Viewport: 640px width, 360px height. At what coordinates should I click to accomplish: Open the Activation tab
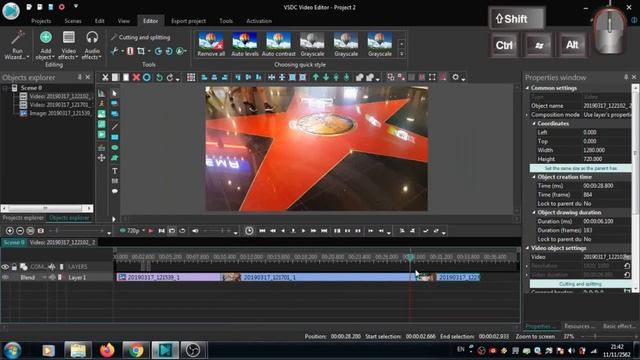(x=259, y=21)
